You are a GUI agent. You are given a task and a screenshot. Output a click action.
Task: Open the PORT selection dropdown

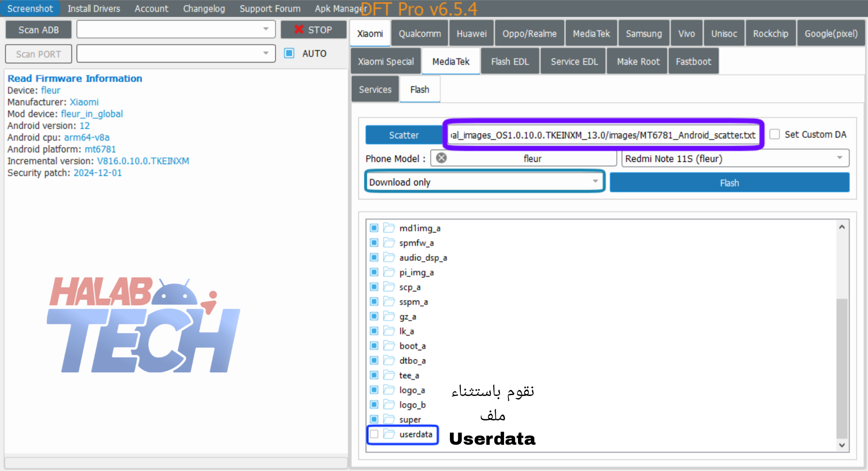point(176,54)
